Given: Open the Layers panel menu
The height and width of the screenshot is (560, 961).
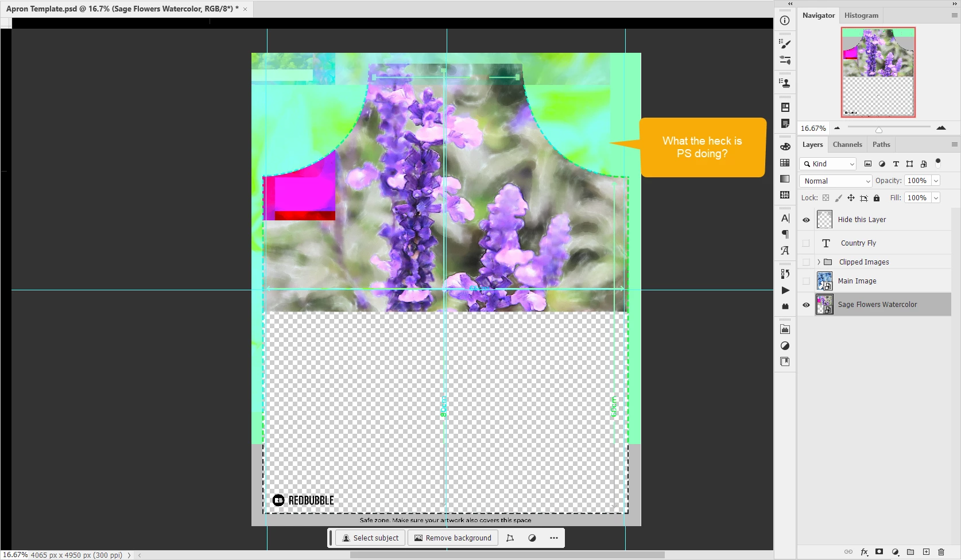Looking at the screenshot, I should (954, 145).
